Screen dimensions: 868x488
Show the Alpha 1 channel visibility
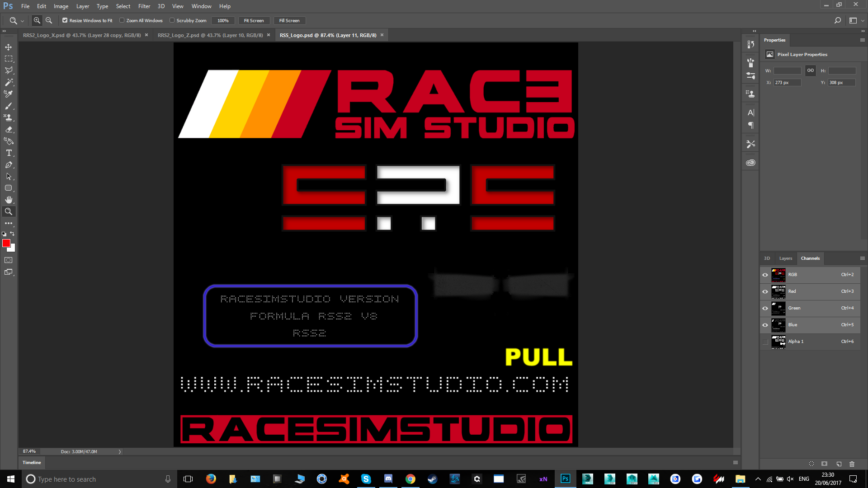[x=765, y=342]
